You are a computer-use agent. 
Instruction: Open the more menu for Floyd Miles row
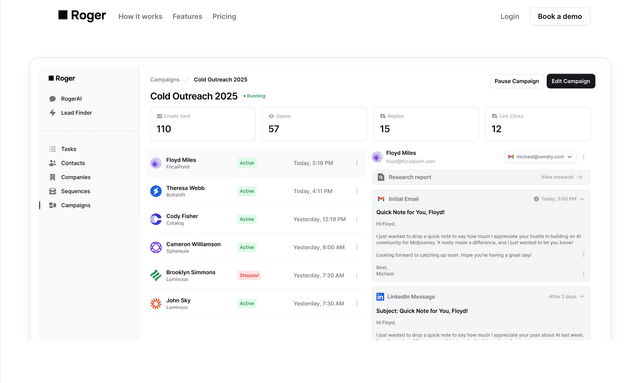[357, 163]
